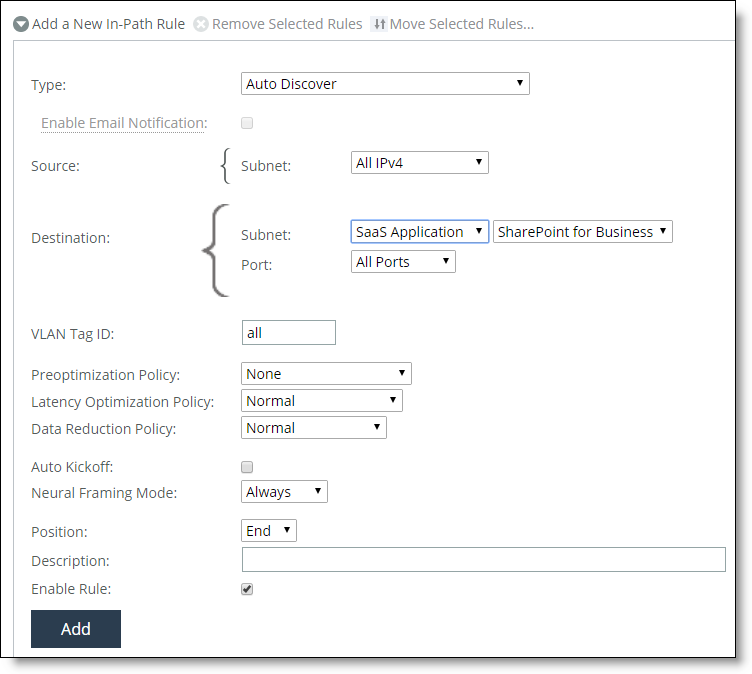Open the Type dropdown showing Auto Discover
Viewport: 752px width, 674px height.
[385, 84]
